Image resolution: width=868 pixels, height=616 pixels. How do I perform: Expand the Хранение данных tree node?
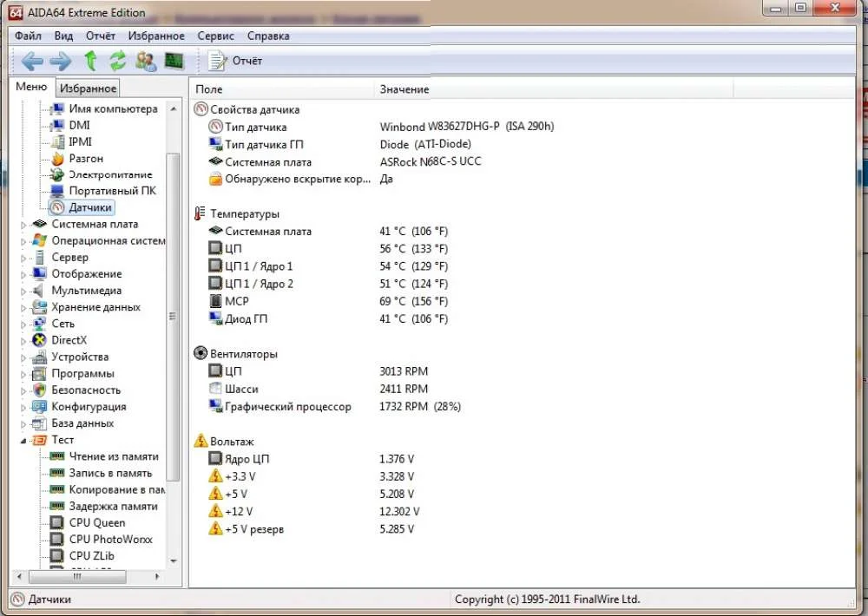(x=23, y=308)
